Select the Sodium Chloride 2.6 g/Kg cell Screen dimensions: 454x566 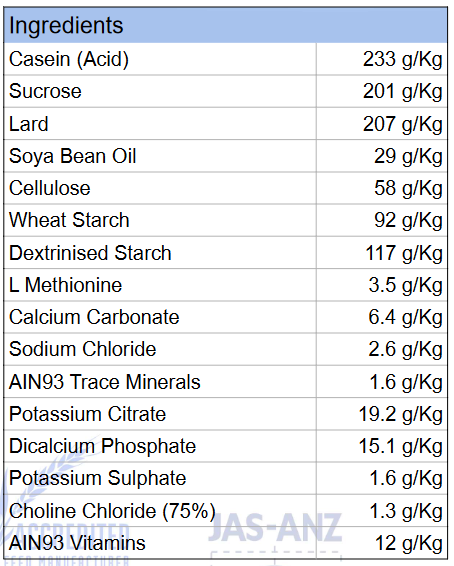click(381, 349)
